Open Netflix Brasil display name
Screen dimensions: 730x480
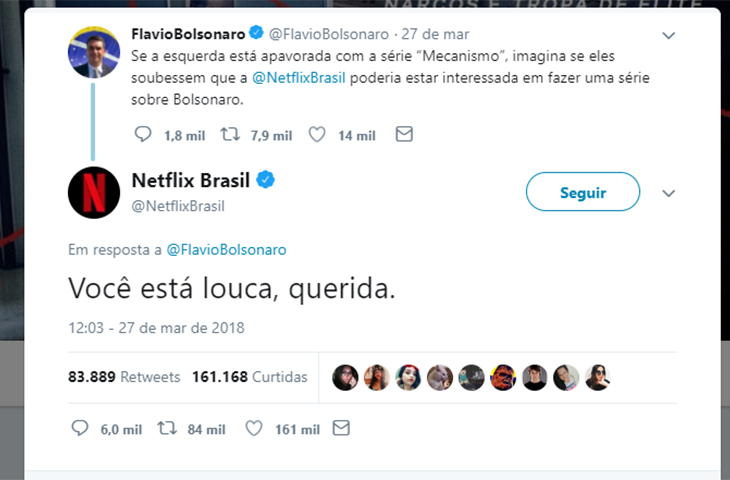pyautogui.click(x=191, y=180)
